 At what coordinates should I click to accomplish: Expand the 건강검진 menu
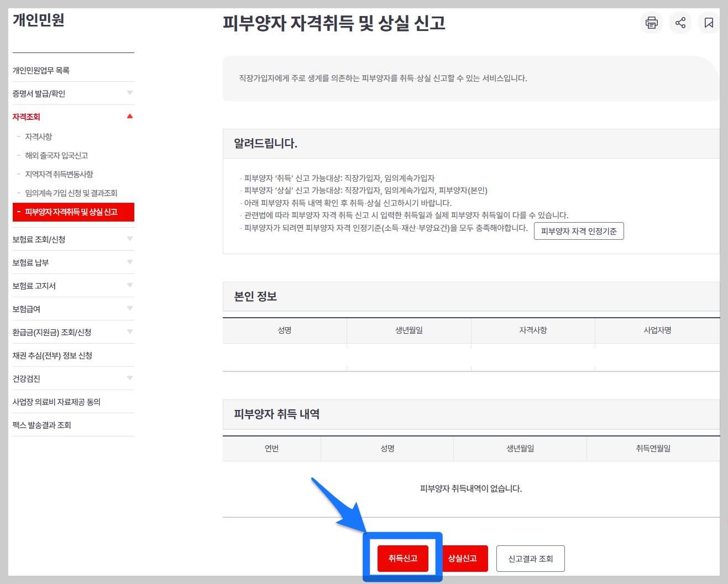click(73, 378)
